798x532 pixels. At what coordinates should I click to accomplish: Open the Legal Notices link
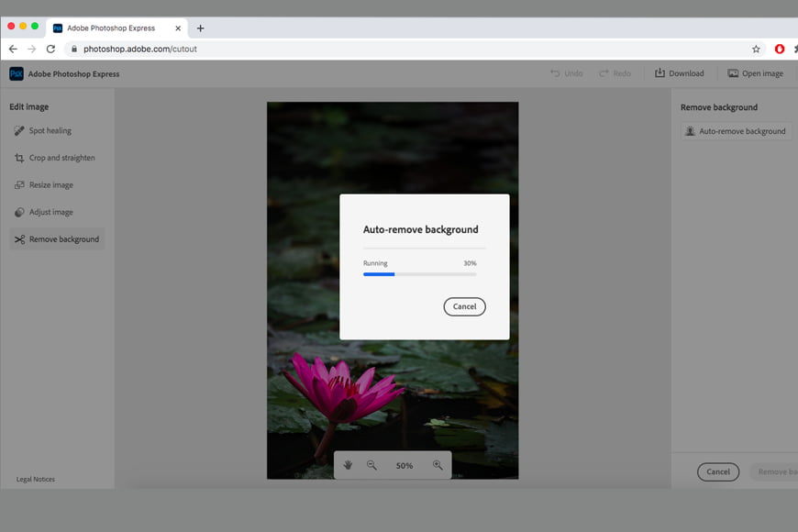[36, 479]
